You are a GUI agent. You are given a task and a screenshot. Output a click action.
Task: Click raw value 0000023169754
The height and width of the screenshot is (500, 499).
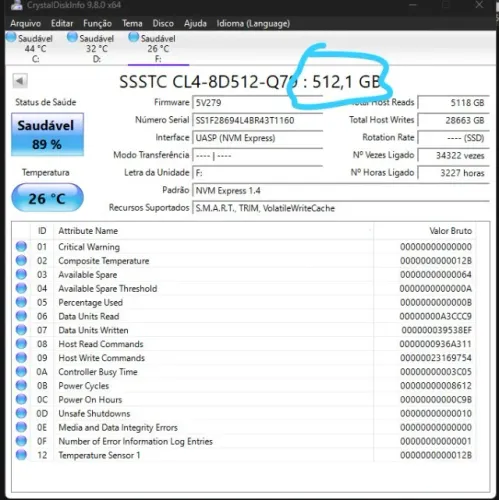[x=436, y=358]
